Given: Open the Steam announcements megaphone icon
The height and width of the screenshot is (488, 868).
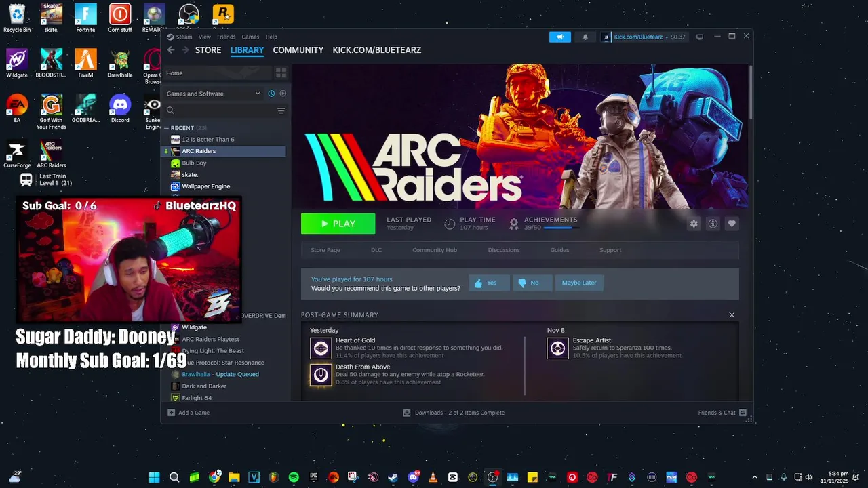Looking at the screenshot, I should coord(559,37).
